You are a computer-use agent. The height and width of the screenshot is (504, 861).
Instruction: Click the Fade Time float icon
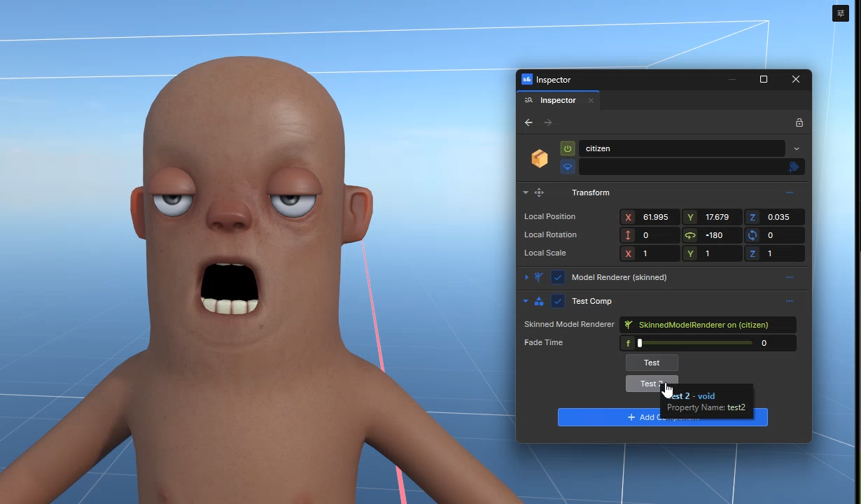[628, 343]
